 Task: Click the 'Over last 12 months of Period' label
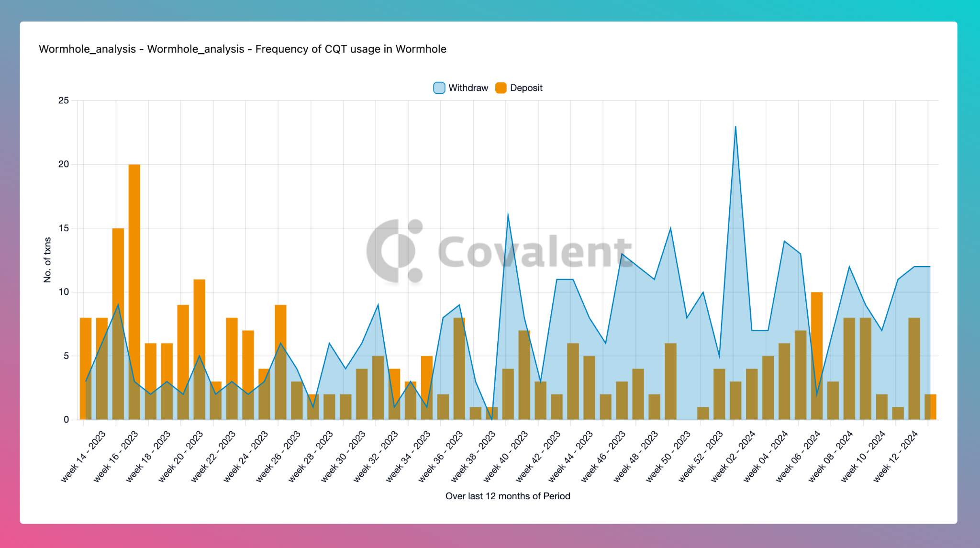[x=508, y=496]
